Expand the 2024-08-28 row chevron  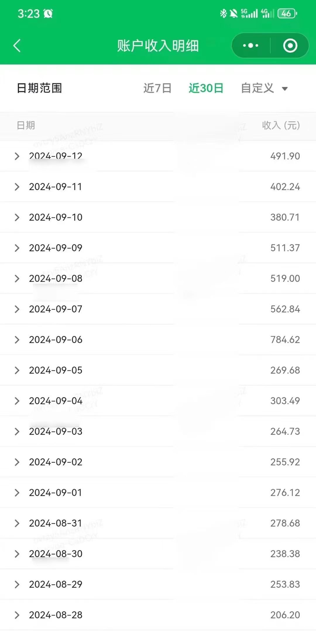(x=17, y=615)
